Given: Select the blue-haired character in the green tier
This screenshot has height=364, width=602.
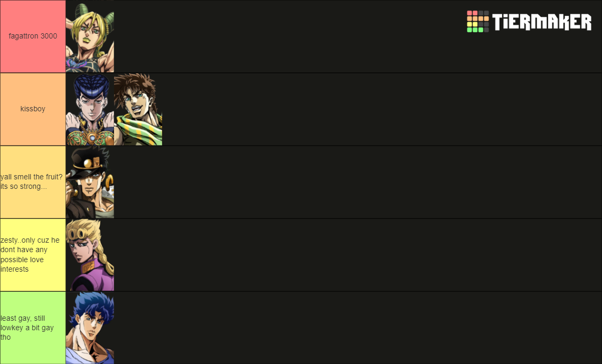Looking at the screenshot, I should (90, 328).
